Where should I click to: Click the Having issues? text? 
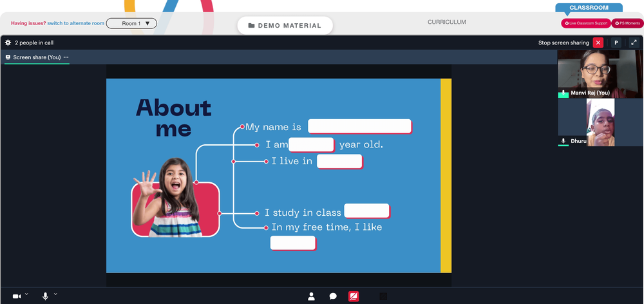pos(28,23)
